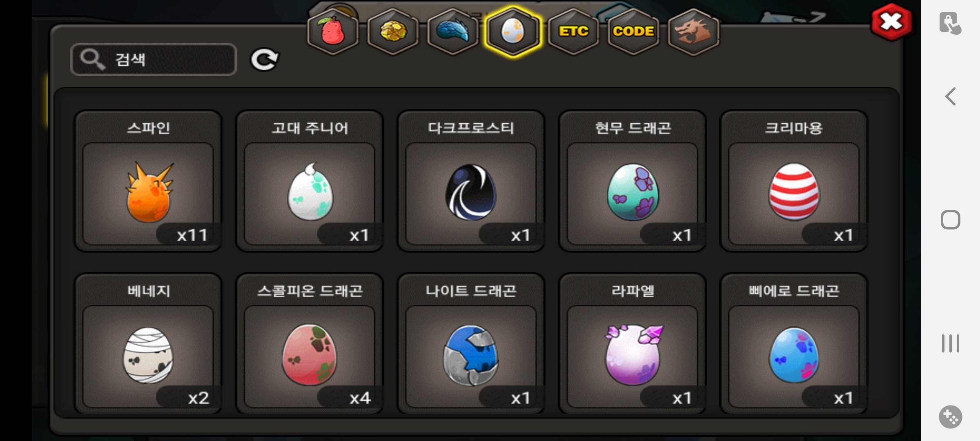This screenshot has height=441, width=980.
Task: Open the ETC category tab
Action: coord(573,31)
